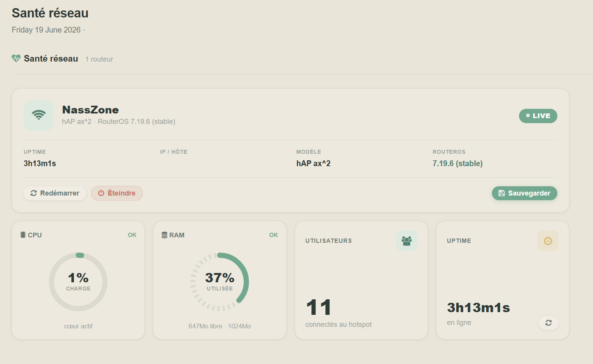593x364 pixels.
Task: Click the LIVE status badge
Action: [538, 116]
